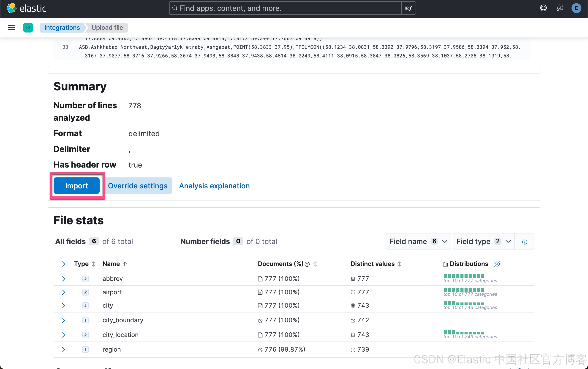
Task: Open Analysis explanation
Action: tap(214, 185)
